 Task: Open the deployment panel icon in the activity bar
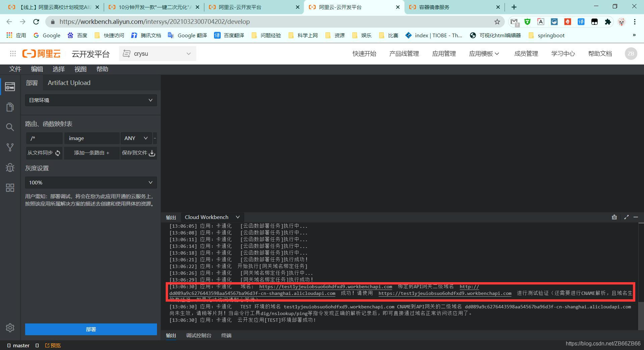10,87
